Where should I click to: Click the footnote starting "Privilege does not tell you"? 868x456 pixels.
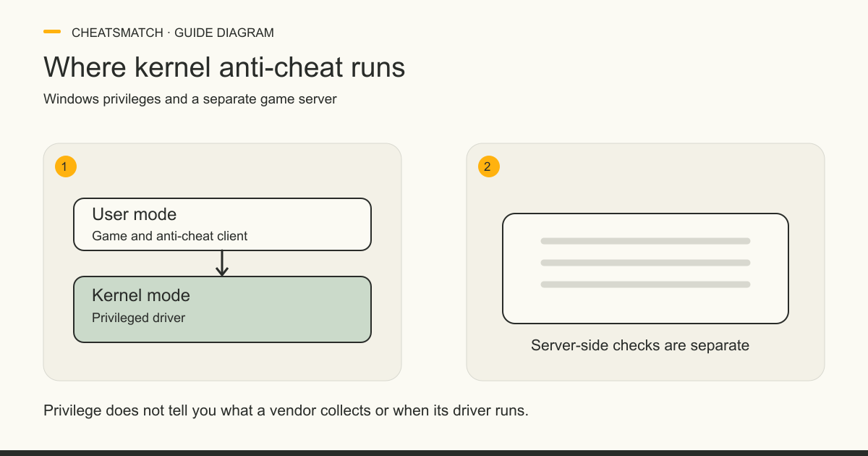[x=286, y=410]
